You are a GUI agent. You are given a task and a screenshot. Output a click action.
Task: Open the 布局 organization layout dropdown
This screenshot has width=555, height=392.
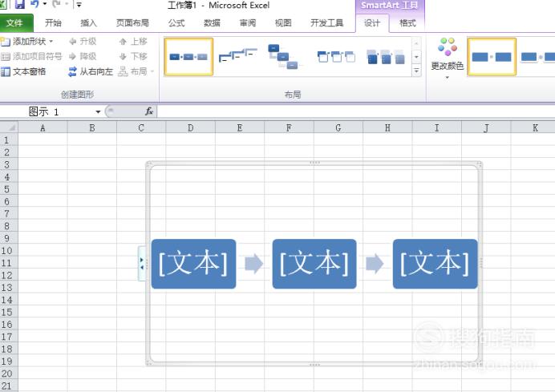136,72
